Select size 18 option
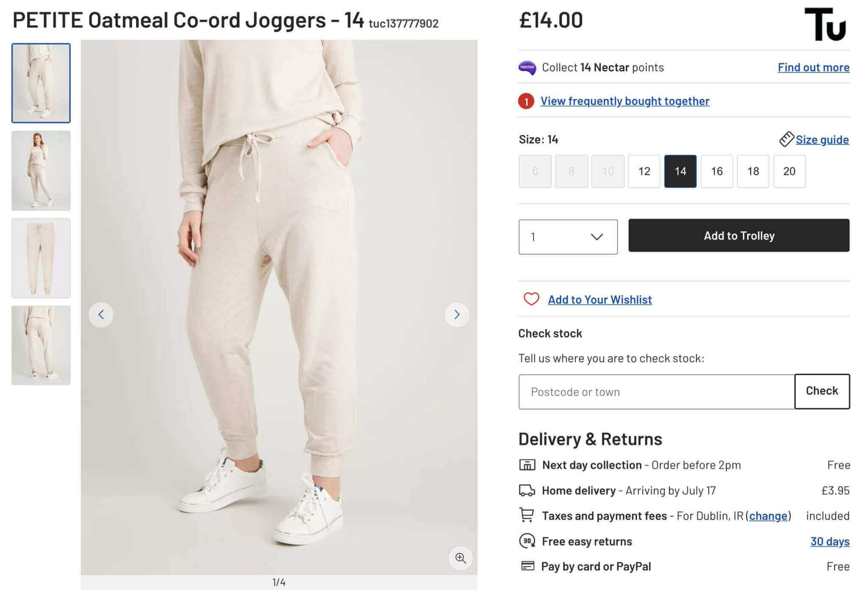This screenshot has height=596, width=868. (x=753, y=171)
